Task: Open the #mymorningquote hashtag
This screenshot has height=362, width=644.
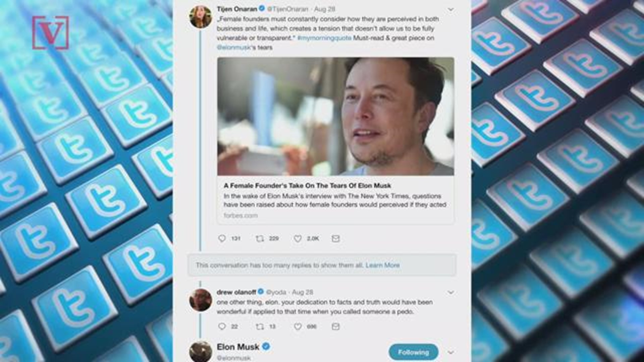Action: [x=324, y=38]
